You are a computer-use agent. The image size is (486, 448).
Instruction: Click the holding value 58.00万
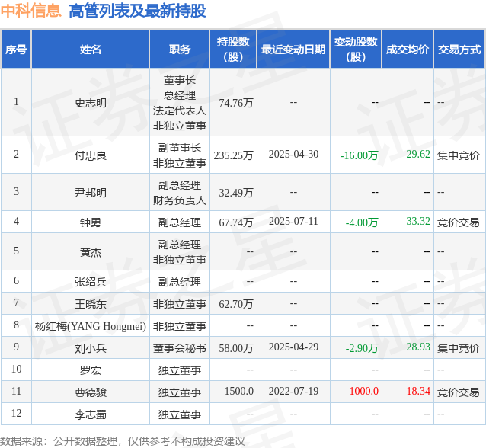(x=236, y=348)
